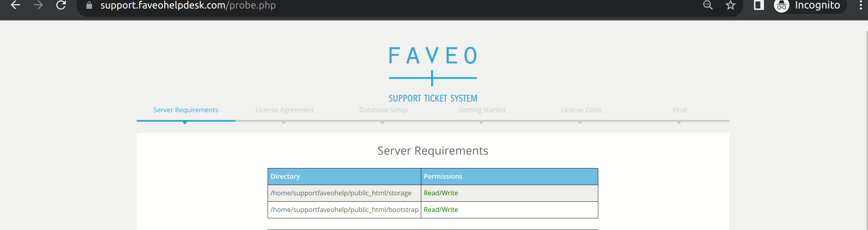This screenshot has height=230, width=868.
Task: Click the Server Requirements heading
Action: 433,151
